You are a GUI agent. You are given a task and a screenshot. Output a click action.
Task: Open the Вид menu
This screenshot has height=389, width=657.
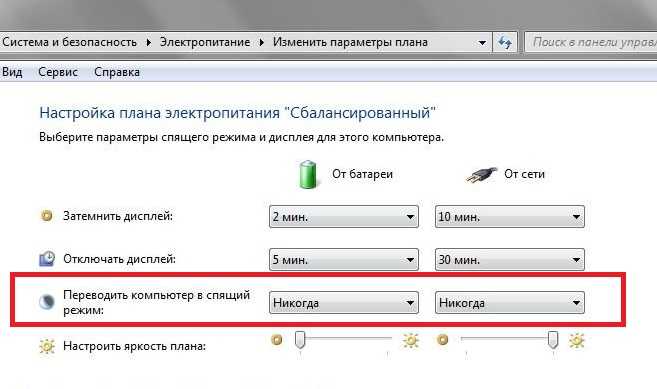tap(12, 72)
